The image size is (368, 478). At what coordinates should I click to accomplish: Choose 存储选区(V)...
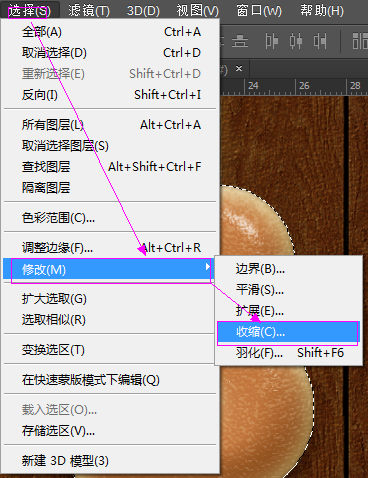[111, 431]
